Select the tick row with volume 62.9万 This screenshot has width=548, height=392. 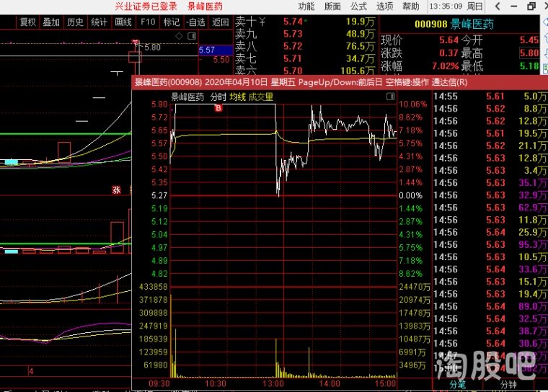coord(490,208)
